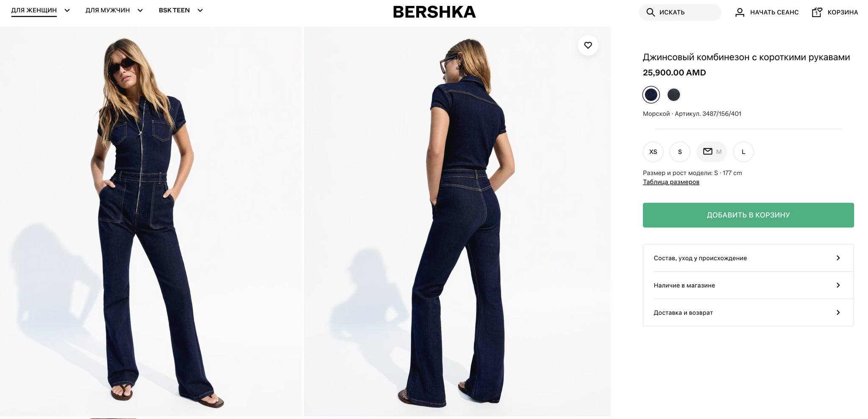The height and width of the screenshot is (419, 868).
Task: Click the envelope notify icon on size M
Action: [x=707, y=151]
